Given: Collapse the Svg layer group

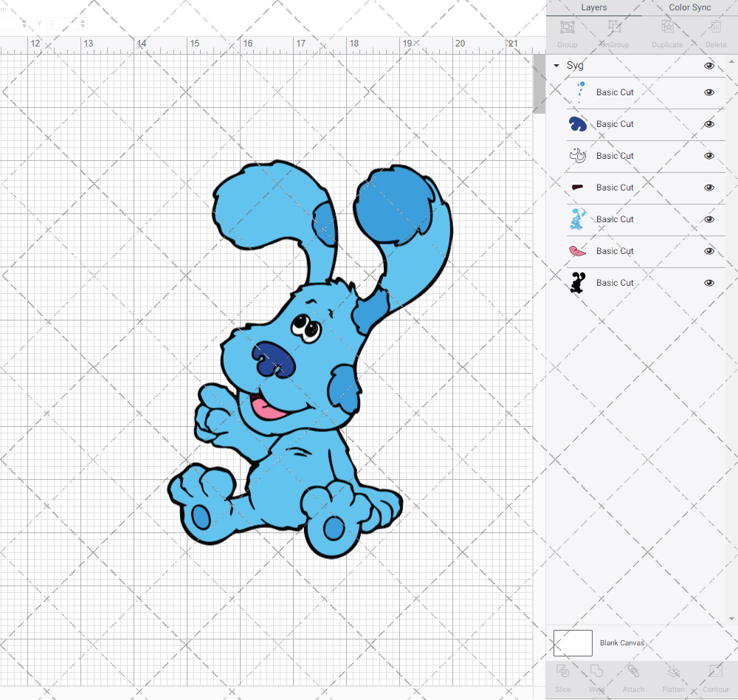Looking at the screenshot, I should click(x=556, y=66).
